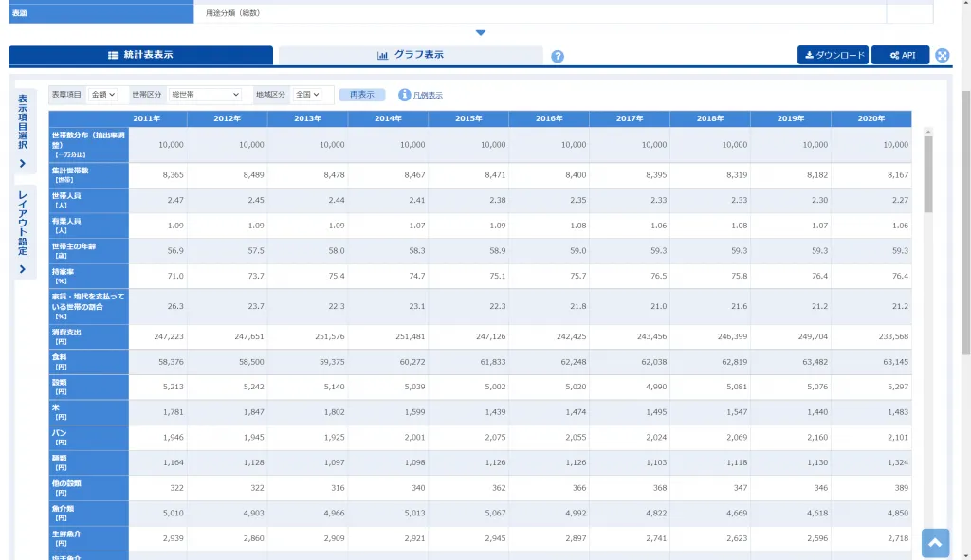This screenshot has width=971, height=560.
Task: Switch to the 統計表表示 tab
Action: point(140,55)
